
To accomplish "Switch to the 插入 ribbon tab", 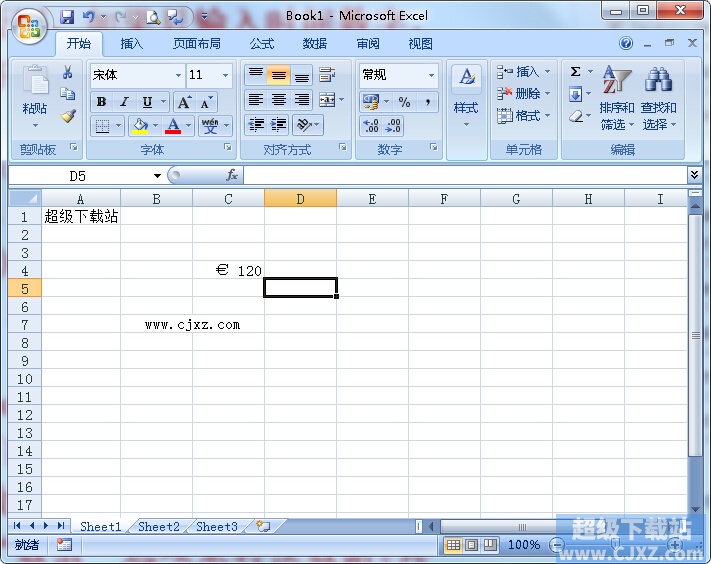I will pyautogui.click(x=132, y=44).
